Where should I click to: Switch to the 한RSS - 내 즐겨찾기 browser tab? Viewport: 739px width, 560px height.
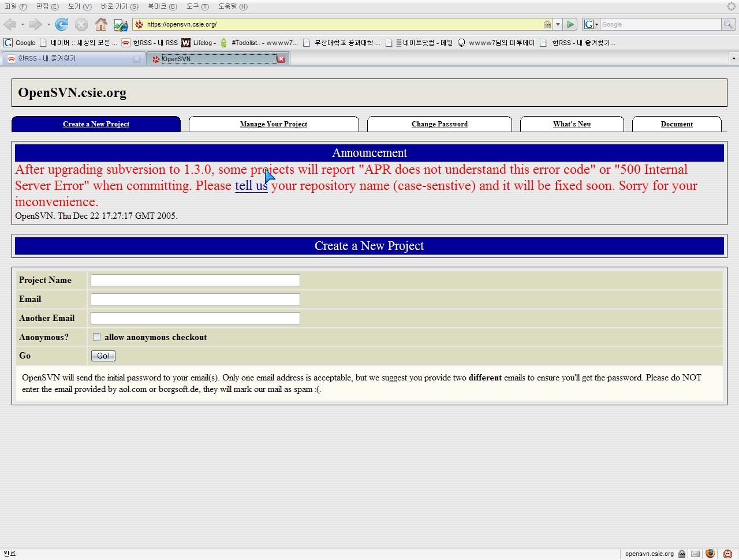click(73, 58)
